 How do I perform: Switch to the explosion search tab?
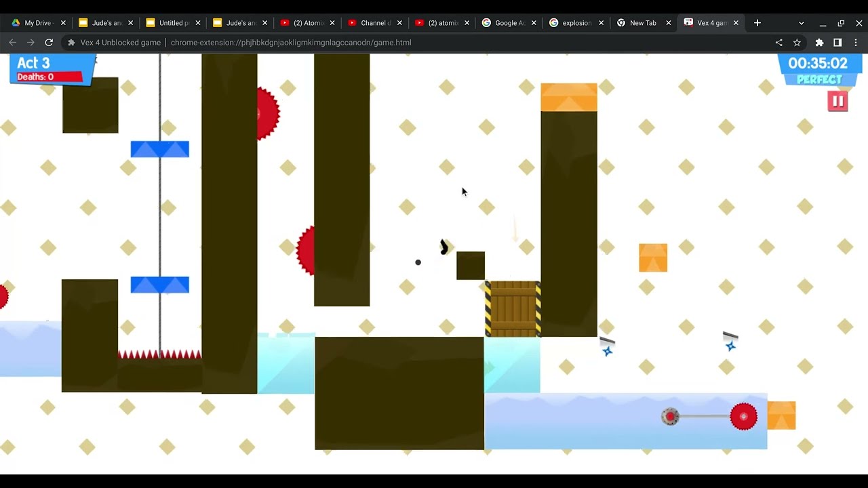point(576,23)
